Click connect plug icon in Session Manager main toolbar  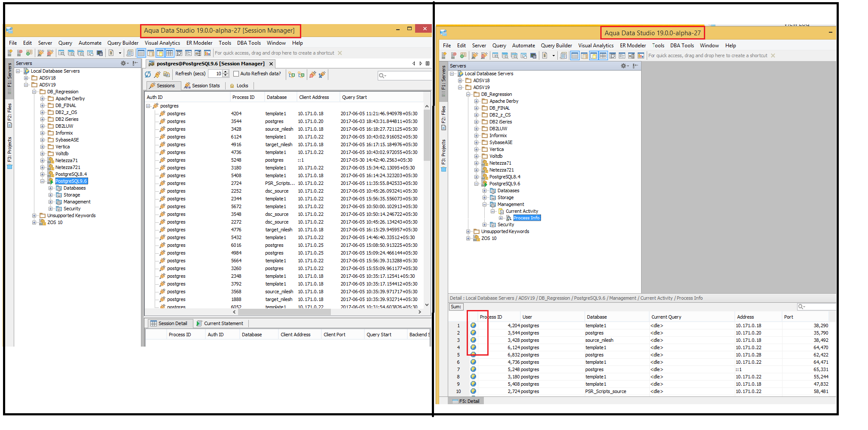pos(40,53)
